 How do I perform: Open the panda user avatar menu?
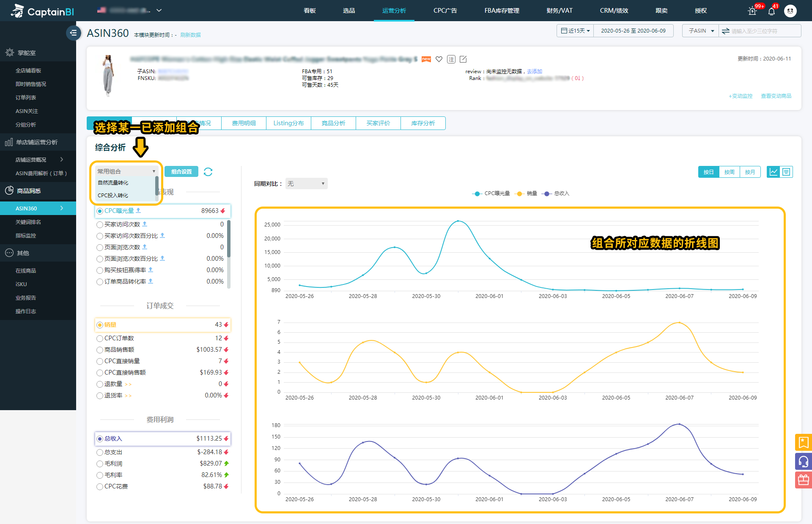790,11
